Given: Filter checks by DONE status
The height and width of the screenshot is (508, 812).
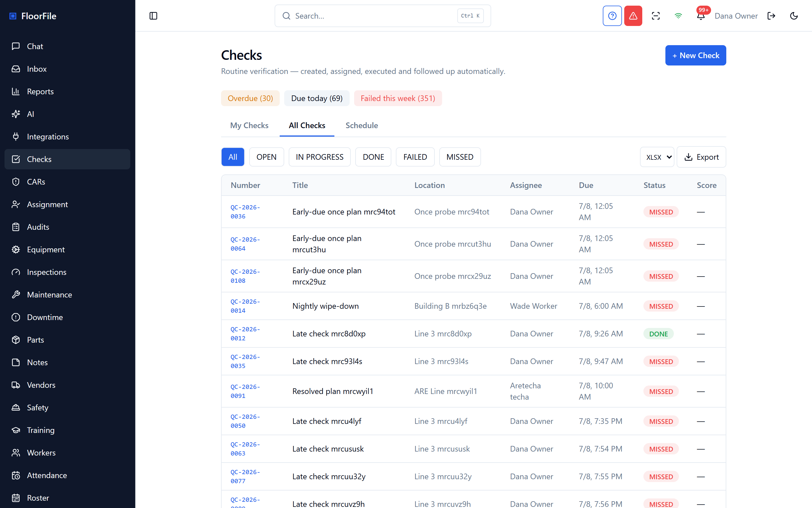Looking at the screenshot, I should (373, 157).
